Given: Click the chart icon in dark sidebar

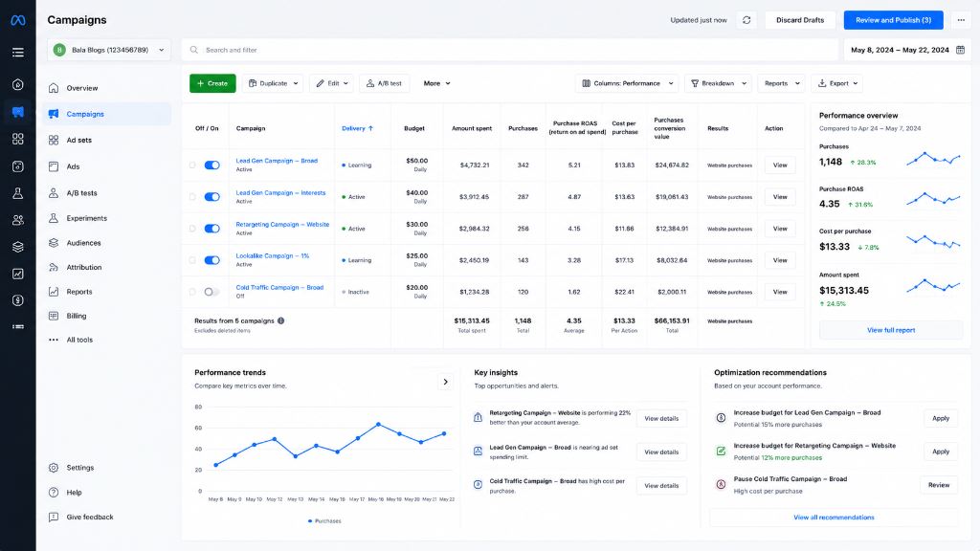Looking at the screenshot, I should [18, 274].
